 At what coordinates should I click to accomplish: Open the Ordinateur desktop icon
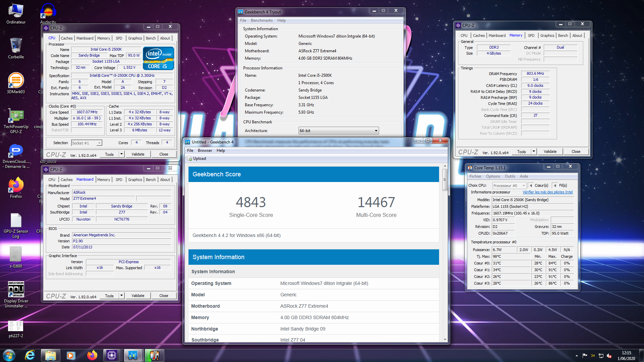point(16,14)
